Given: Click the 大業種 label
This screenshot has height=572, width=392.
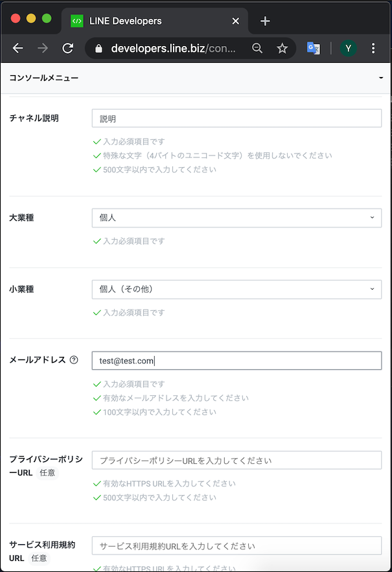Looking at the screenshot, I should (x=21, y=218).
